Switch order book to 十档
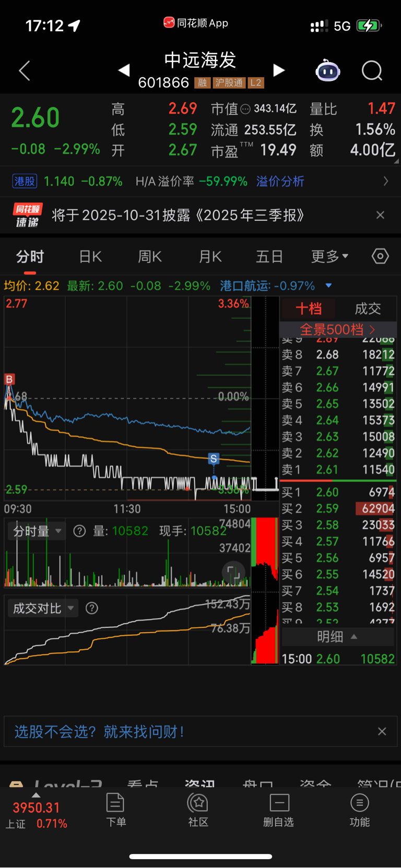Screen dimensions: 401x868 (309, 308)
